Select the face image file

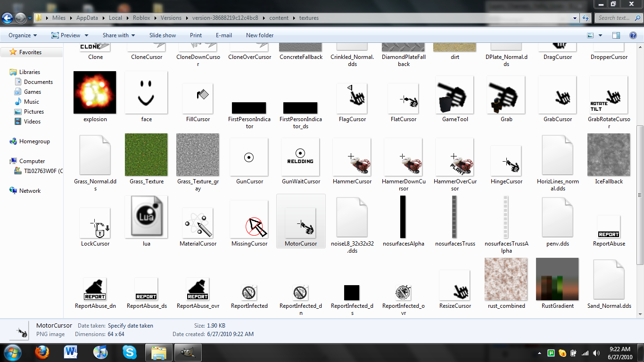click(x=146, y=93)
